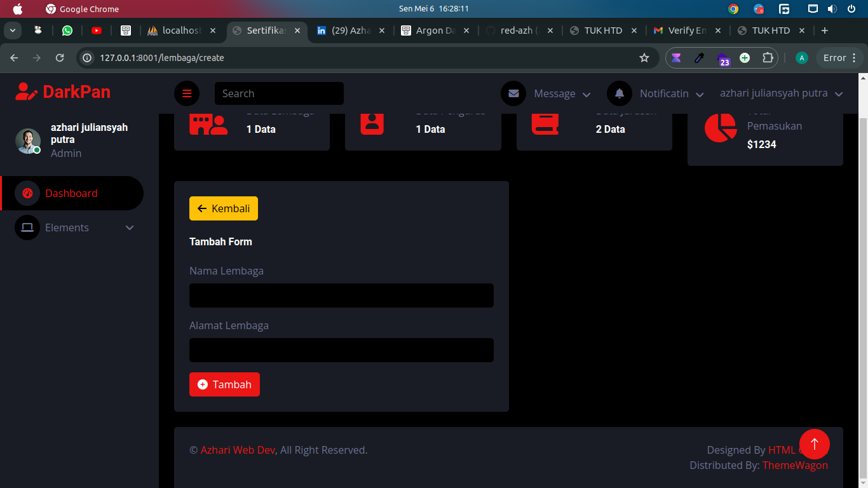
Task: Toggle the sidebar with the red hamburger button
Action: click(x=187, y=93)
